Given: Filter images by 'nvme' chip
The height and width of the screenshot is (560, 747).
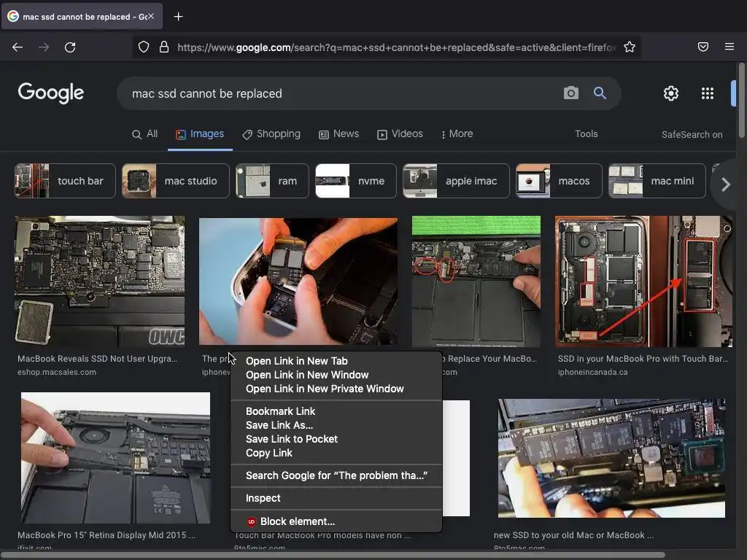Looking at the screenshot, I should [355, 181].
